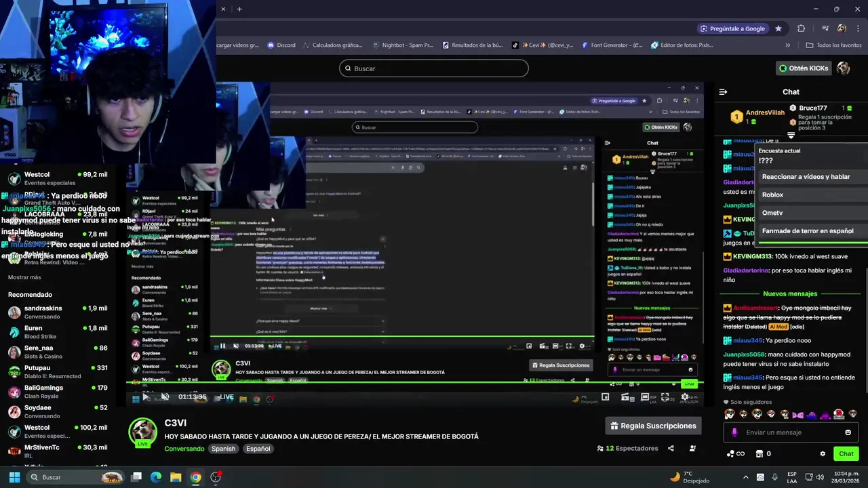Open Chrome media controls icon
The height and width of the screenshot is (488, 868).
click(x=825, y=28)
